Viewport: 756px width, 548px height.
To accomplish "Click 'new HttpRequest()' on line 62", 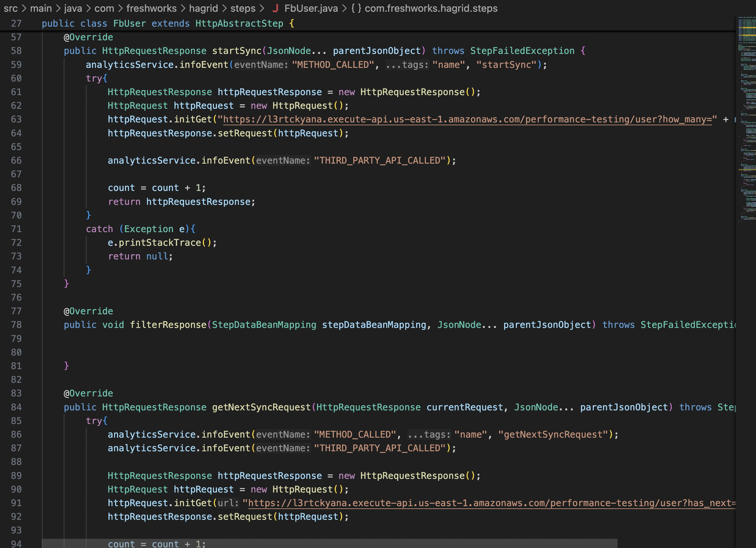I will tap(297, 106).
